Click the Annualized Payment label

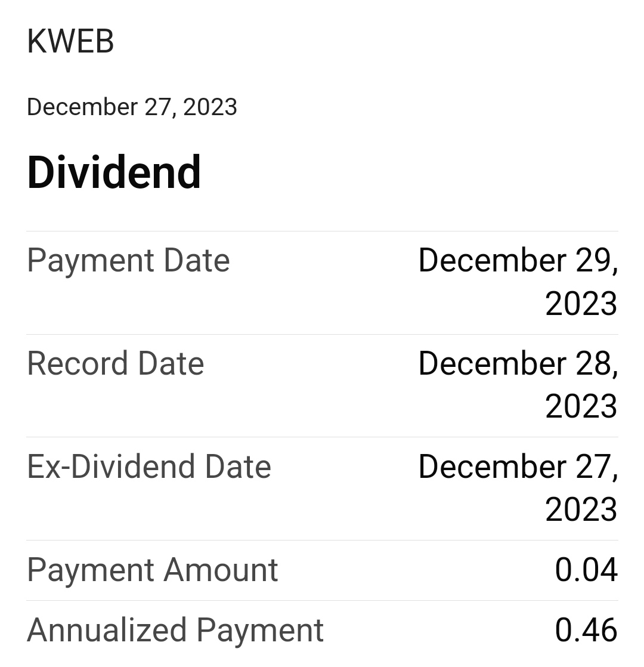[x=175, y=630]
